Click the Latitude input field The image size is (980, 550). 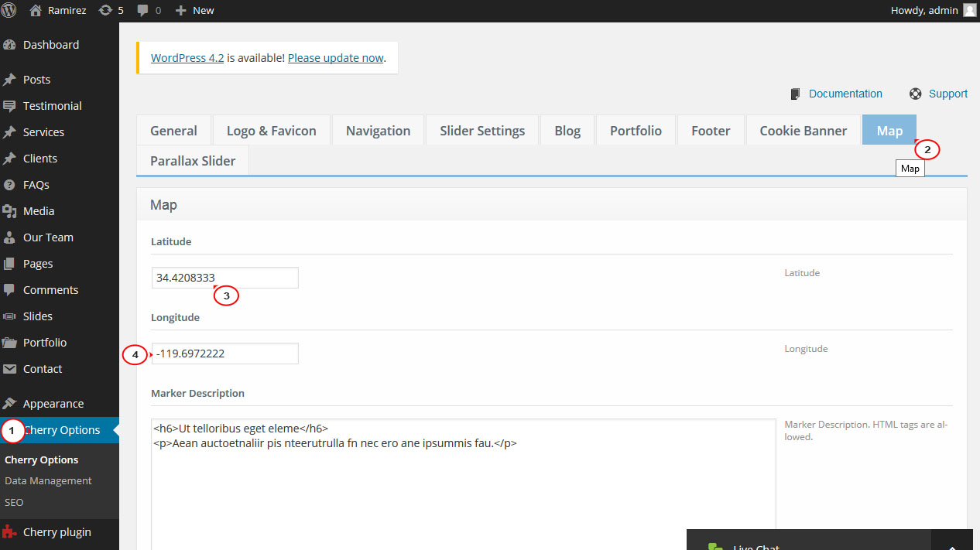tap(224, 278)
